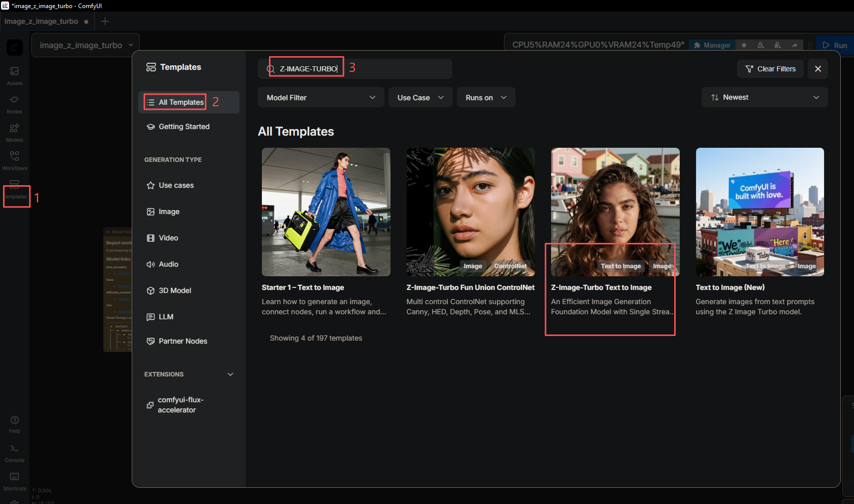The image size is (854, 504).
Task: Collapse the Extensions section chevron
Action: (230, 374)
